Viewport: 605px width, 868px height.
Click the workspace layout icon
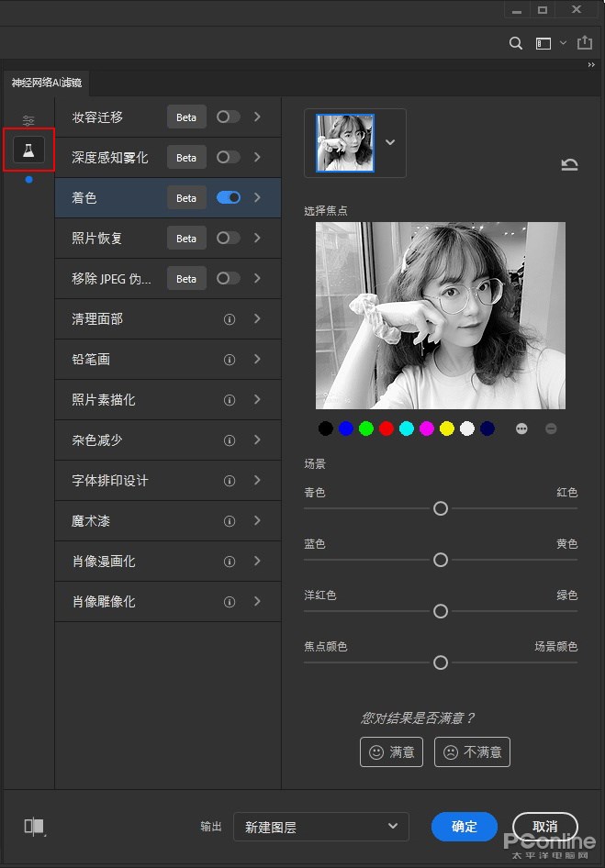pyautogui.click(x=543, y=43)
